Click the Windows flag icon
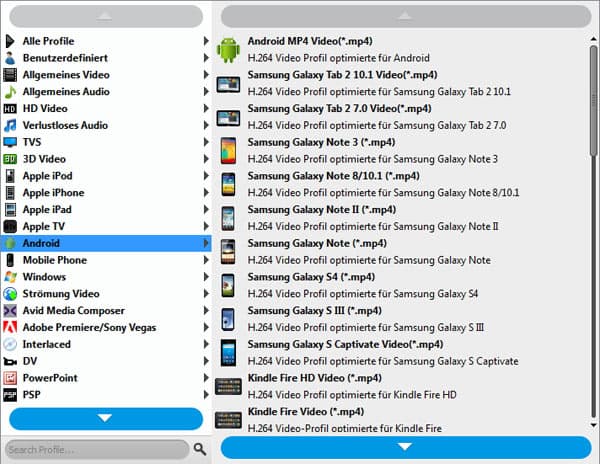Viewport: 600px width, 464px height. tap(10, 277)
